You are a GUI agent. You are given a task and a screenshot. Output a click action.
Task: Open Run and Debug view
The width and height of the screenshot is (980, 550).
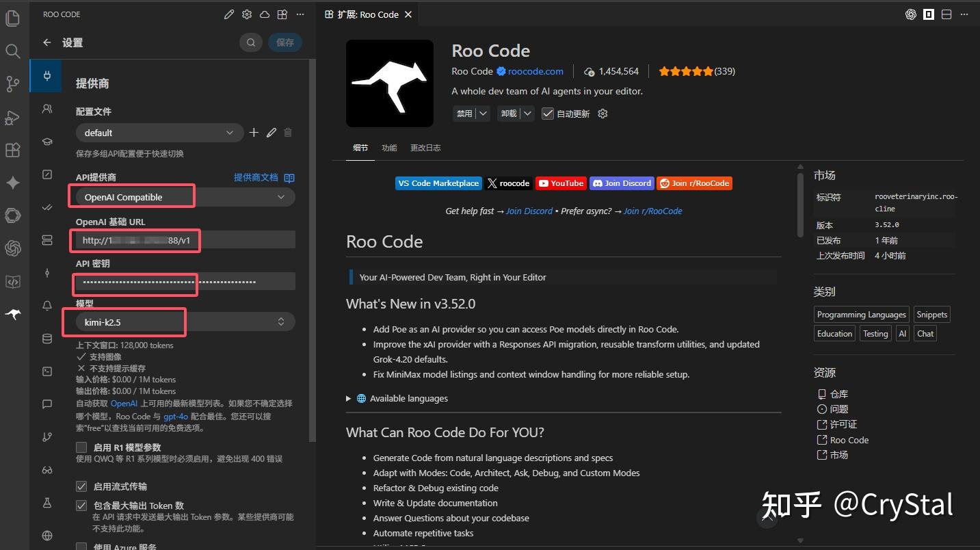click(x=12, y=117)
